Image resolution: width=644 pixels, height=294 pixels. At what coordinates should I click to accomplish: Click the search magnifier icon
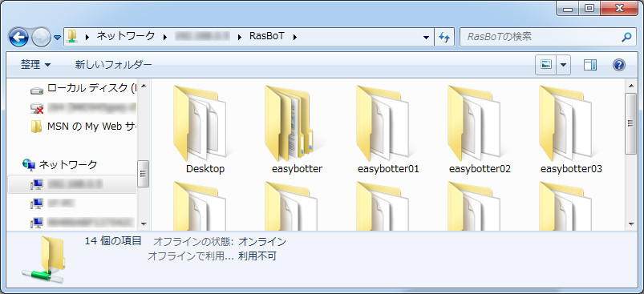(626, 37)
